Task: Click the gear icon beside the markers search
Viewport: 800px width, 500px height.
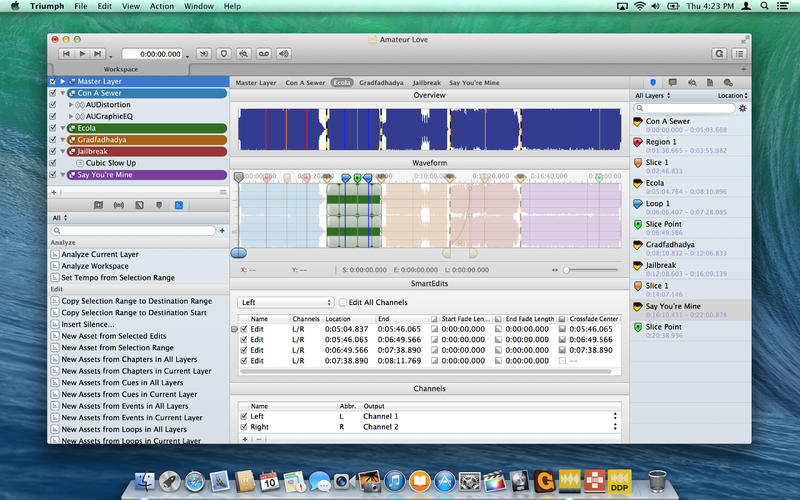Action: 742,108
